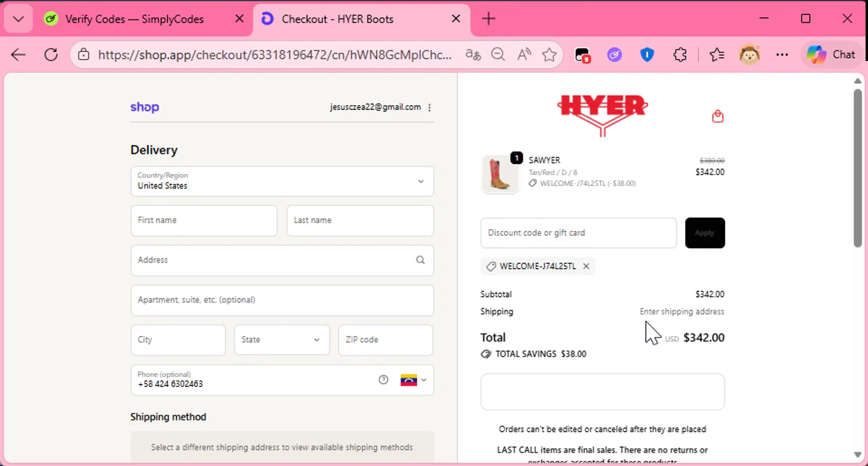868x466 pixels.
Task: Close the Verify Codes SimplyCodes tab
Action: point(239,19)
